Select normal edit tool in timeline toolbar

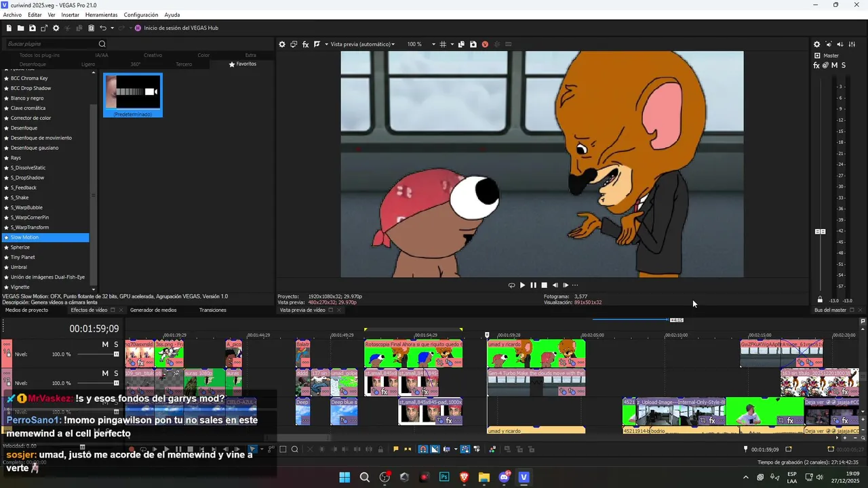(253, 449)
